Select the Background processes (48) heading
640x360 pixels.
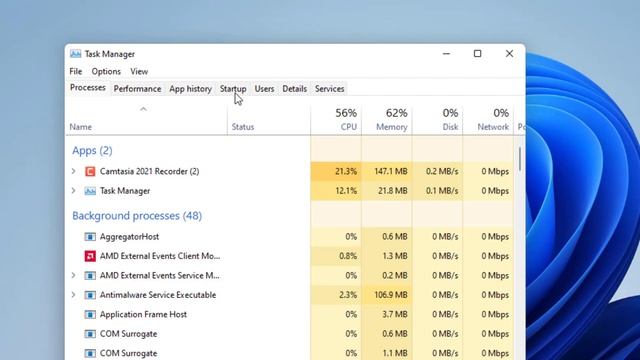pos(137,216)
